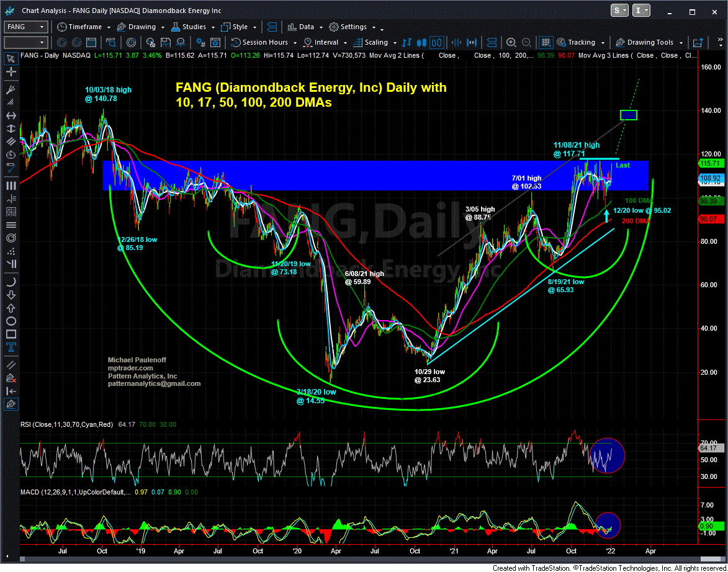The height and width of the screenshot is (572, 728).
Task: Select the pointer arrow tool
Action: (x=10, y=59)
